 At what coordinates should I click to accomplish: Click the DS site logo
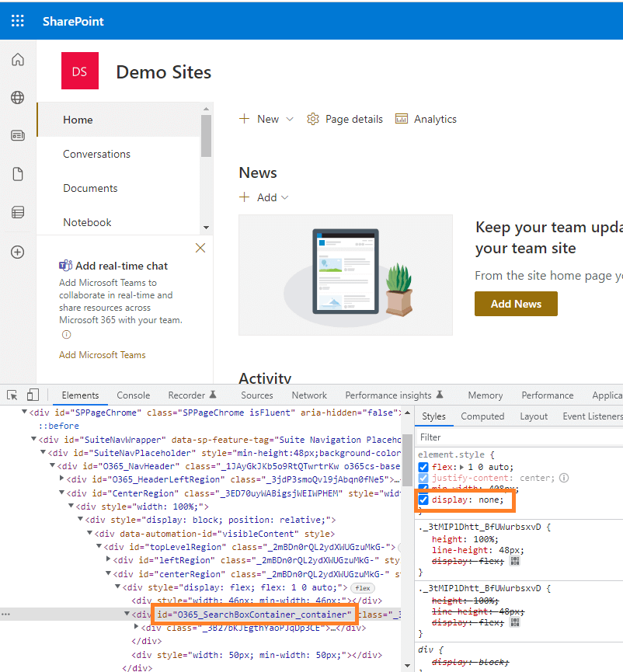tap(80, 71)
